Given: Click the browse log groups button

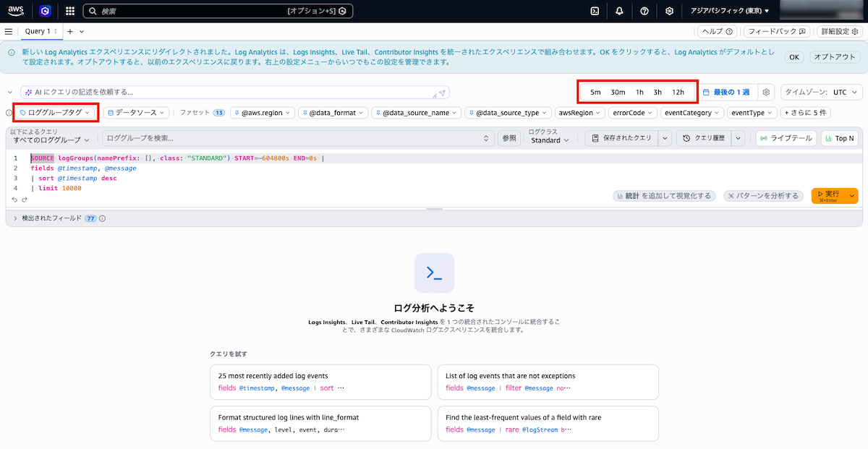Looking at the screenshot, I should point(509,138).
